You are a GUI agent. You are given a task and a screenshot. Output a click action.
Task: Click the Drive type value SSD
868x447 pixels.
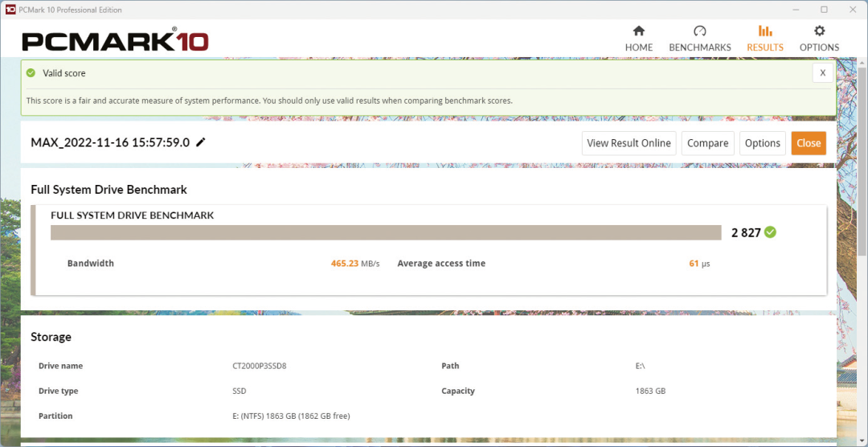(x=240, y=391)
